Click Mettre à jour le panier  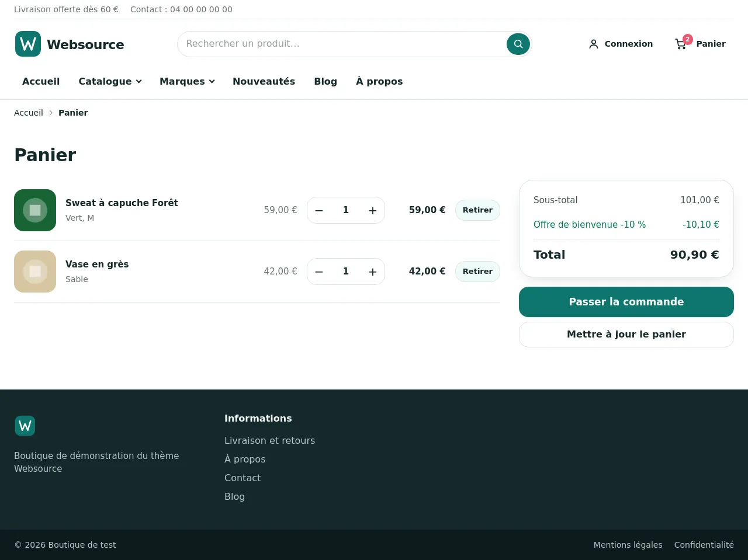tap(626, 335)
